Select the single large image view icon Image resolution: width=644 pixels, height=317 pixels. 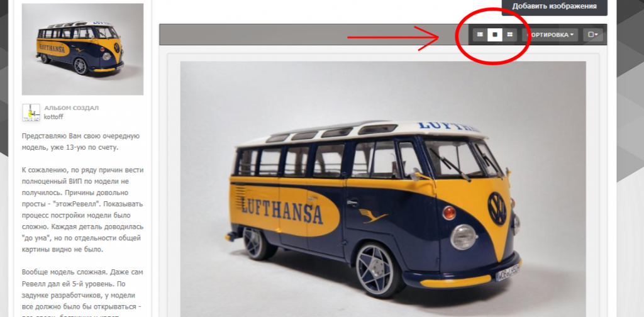click(495, 35)
